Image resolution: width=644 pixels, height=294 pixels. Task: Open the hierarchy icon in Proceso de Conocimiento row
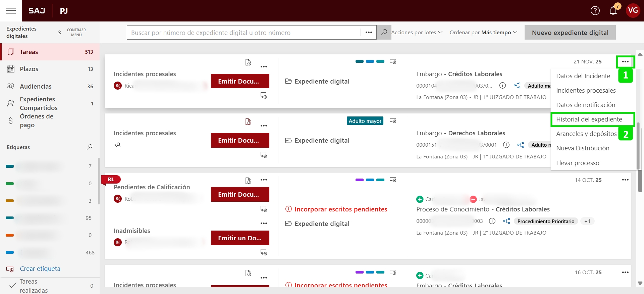coord(506,221)
